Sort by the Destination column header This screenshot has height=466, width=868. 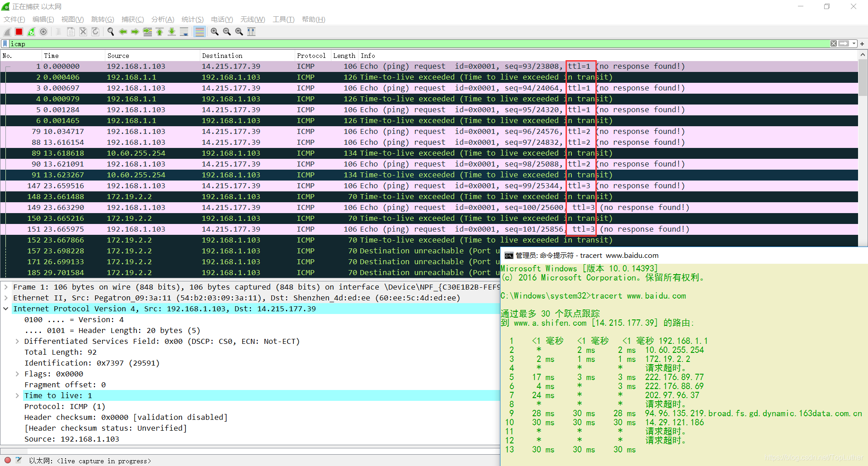(x=247, y=56)
